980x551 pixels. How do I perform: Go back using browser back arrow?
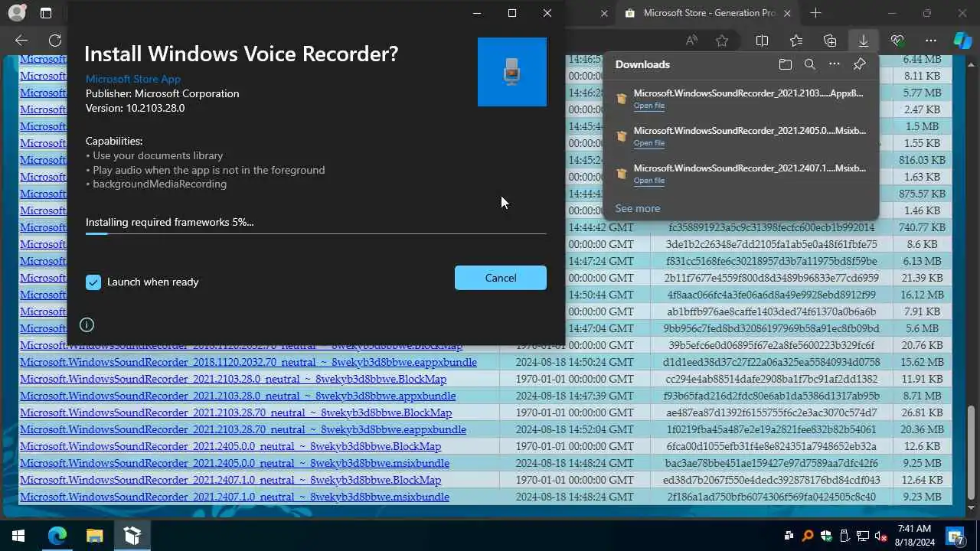pyautogui.click(x=21, y=41)
